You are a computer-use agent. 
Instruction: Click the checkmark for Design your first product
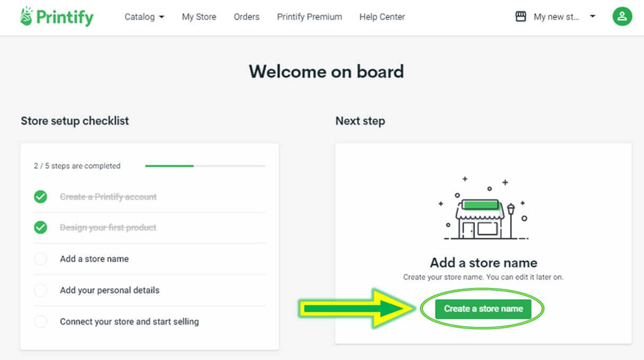coord(40,228)
